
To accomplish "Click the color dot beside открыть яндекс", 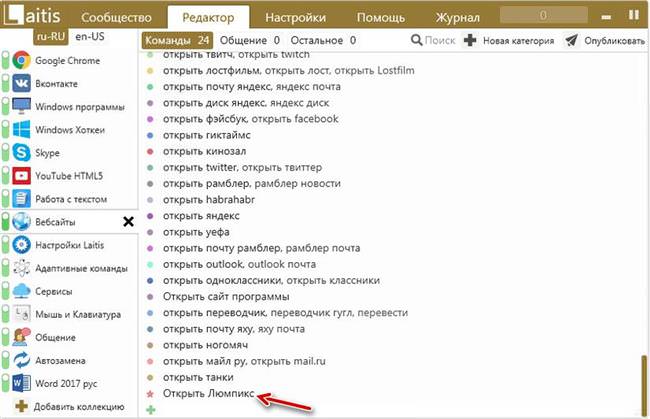I will pyautogui.click(x=150, y=216).
